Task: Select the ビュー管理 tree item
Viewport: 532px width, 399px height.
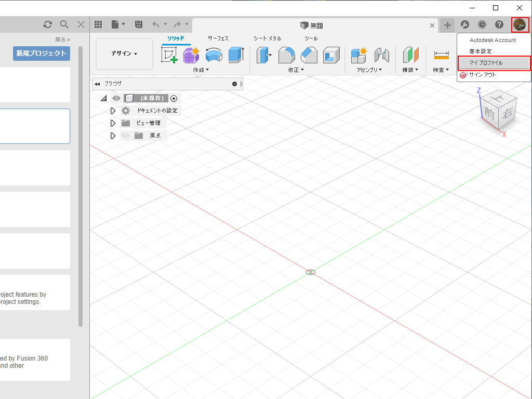Action: [148, 123]
